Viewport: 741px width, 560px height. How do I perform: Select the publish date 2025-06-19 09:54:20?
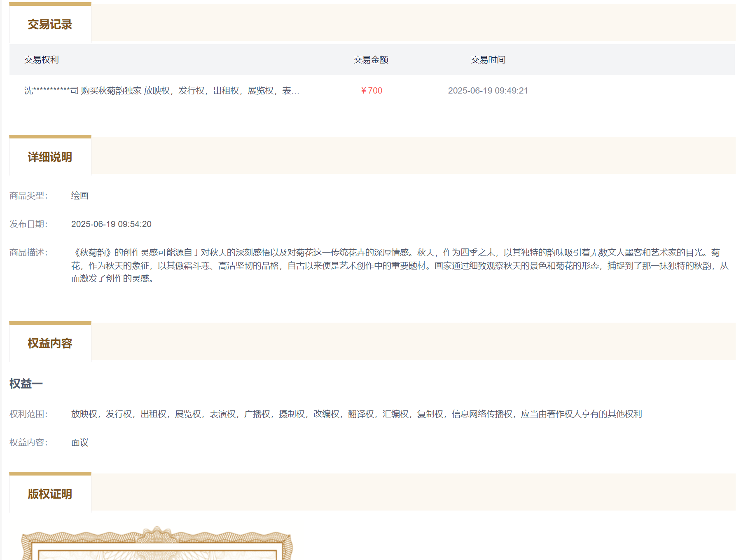tap(111, 224)
